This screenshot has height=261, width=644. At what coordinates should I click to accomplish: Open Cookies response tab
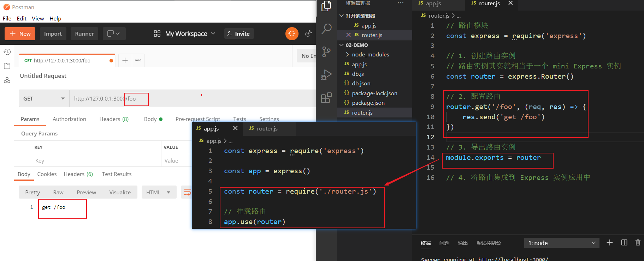point(47,174)
